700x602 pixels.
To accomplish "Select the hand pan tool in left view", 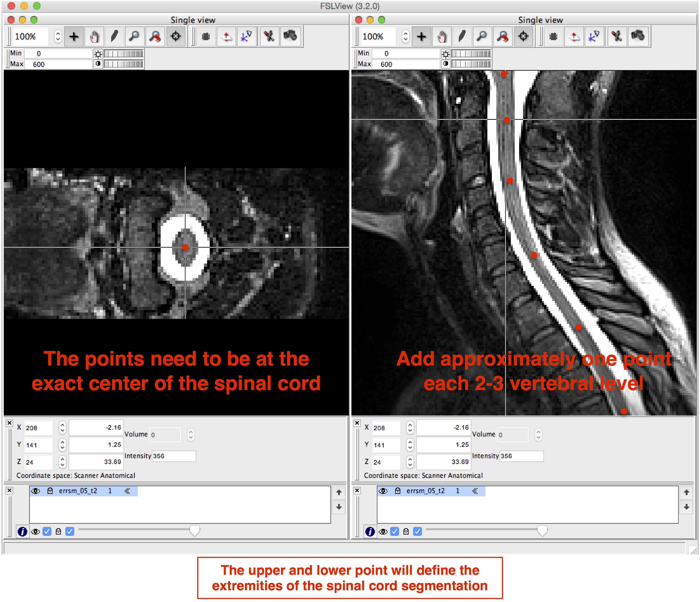I will 94,36.
